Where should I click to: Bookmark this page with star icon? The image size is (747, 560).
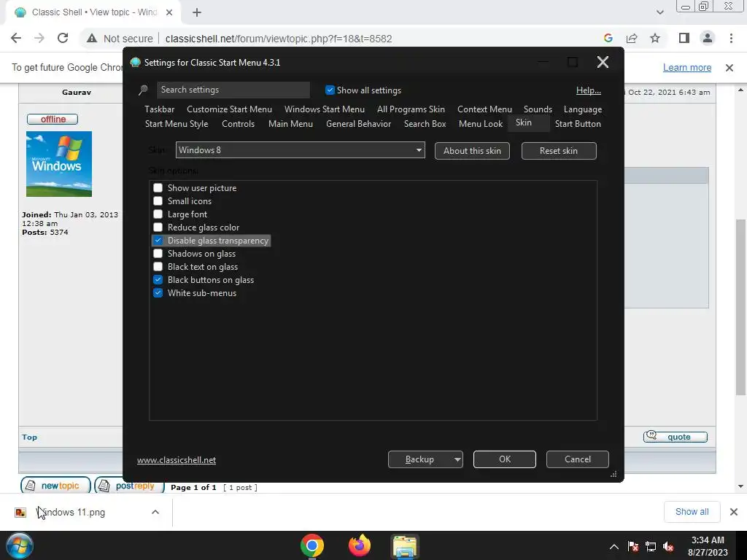click(655, 38)
